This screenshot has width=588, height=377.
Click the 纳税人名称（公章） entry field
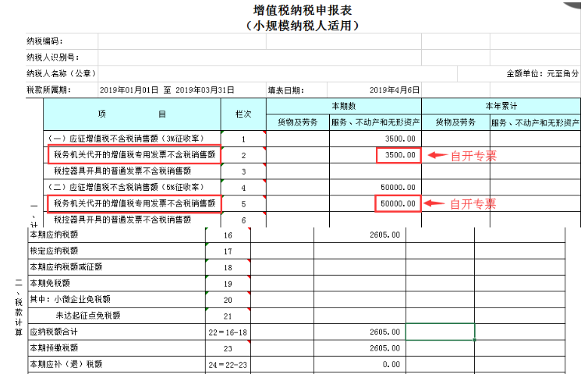point(234,74)
